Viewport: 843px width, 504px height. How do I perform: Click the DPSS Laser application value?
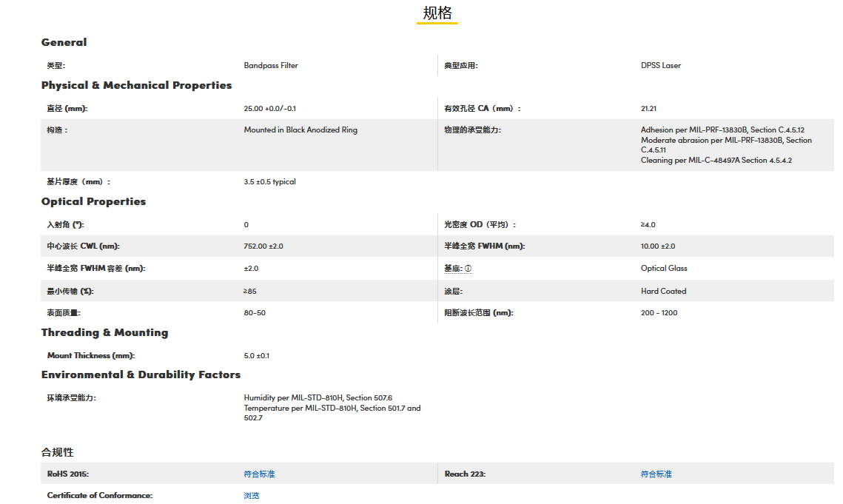(660, 66)
